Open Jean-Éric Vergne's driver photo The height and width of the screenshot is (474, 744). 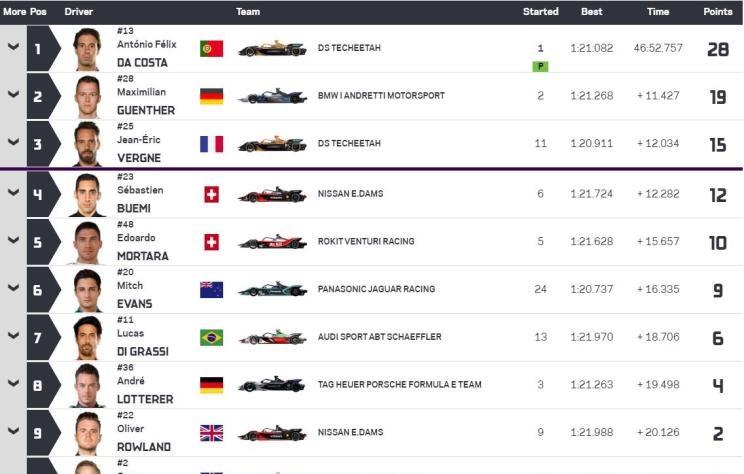click(x=88, y=144)
